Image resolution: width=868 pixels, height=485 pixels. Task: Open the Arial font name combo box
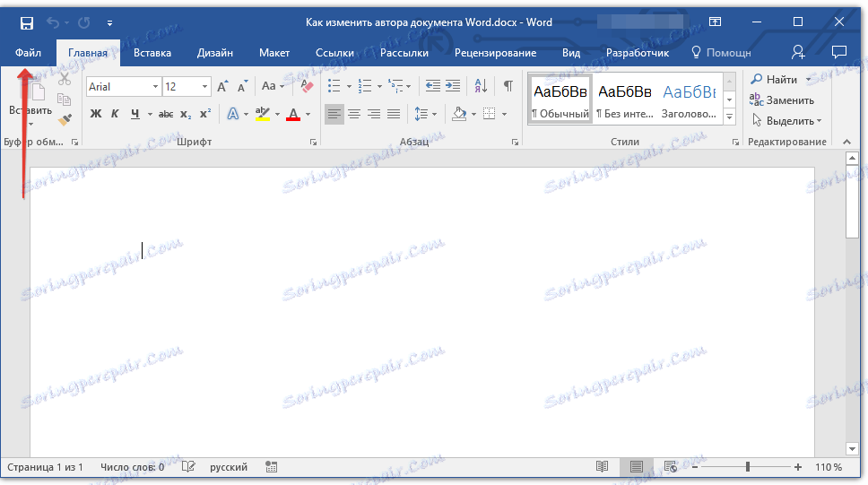coord(124,86)
